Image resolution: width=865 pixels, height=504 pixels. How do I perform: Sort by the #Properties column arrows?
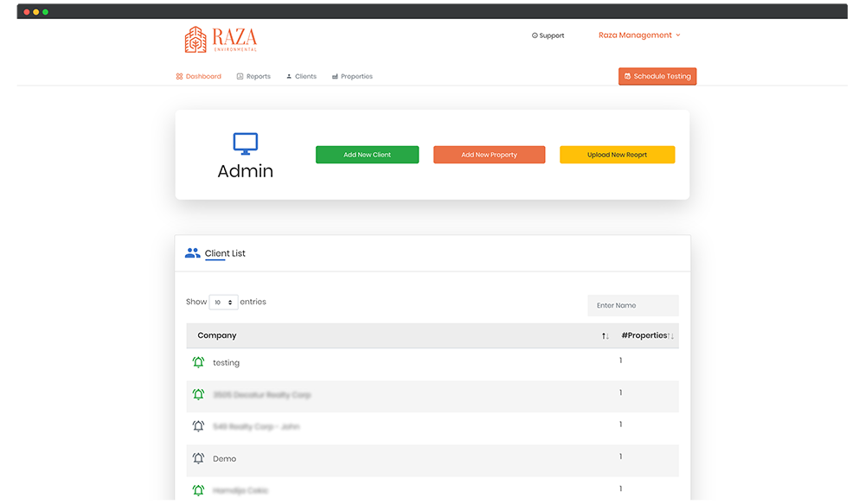pos(671,335)
